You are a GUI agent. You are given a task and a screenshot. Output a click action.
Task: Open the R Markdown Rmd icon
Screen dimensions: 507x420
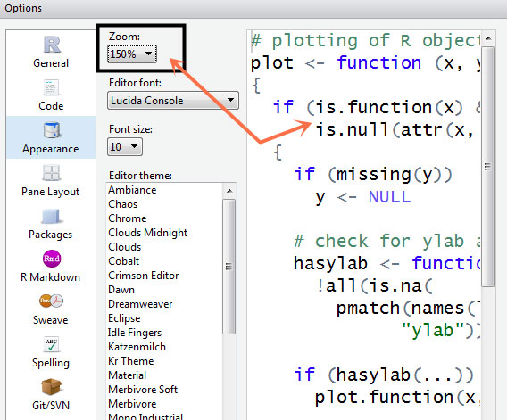tap(52, 259)
